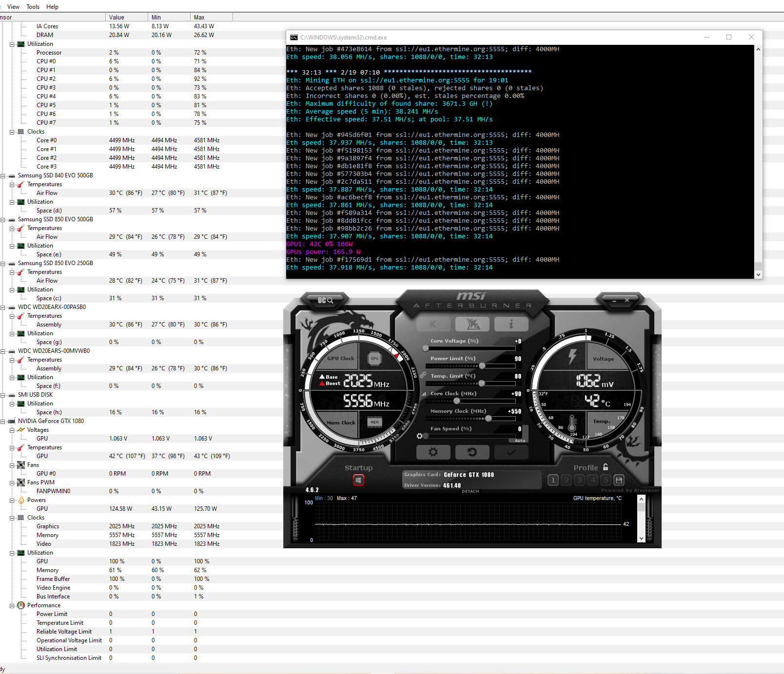Screen dimensions: 784x674
Task: Apply settings with the checkmark button
Action: click(x=511, y=452)
